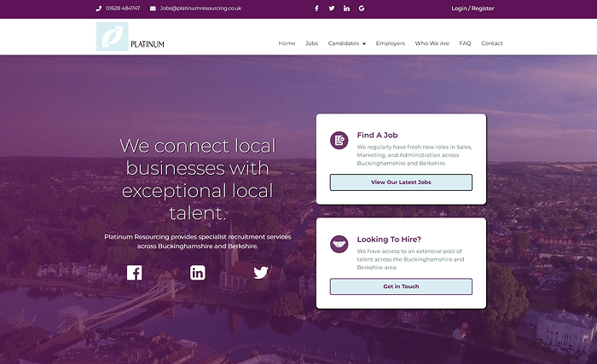Click the large Facebook icon below hero text
This screenshot has width=597, height=364.
click(135, 273)
